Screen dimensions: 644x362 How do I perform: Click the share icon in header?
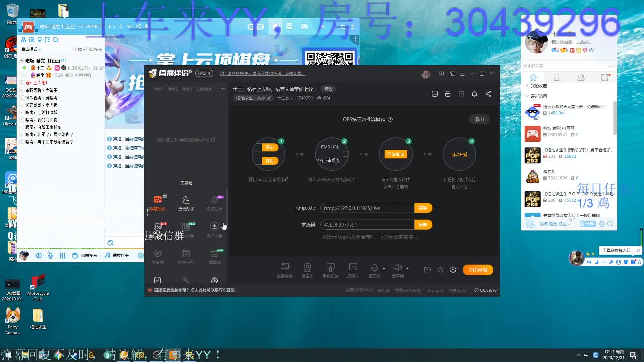tap(488, 94)
